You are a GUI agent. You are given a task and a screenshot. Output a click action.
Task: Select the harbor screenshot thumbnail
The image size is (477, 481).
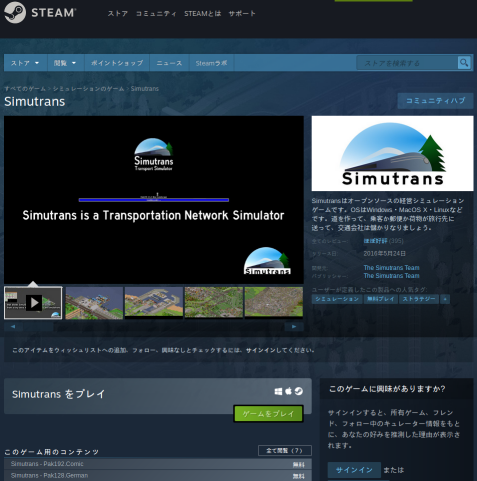(154, 302)
